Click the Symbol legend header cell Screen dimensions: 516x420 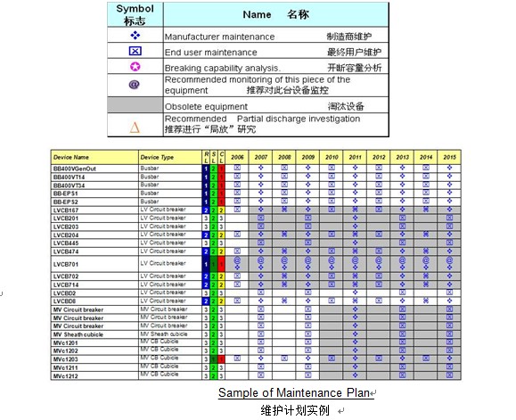[x=135, y=15]
